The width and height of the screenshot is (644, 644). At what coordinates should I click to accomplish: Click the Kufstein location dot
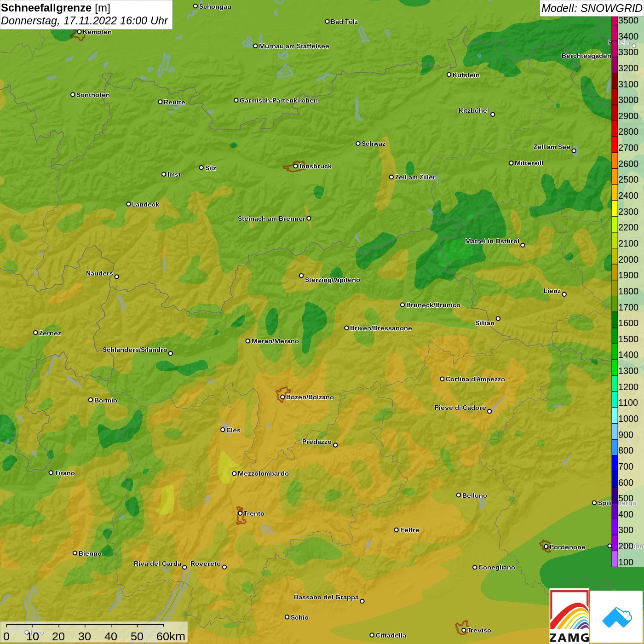pos(449,75)
